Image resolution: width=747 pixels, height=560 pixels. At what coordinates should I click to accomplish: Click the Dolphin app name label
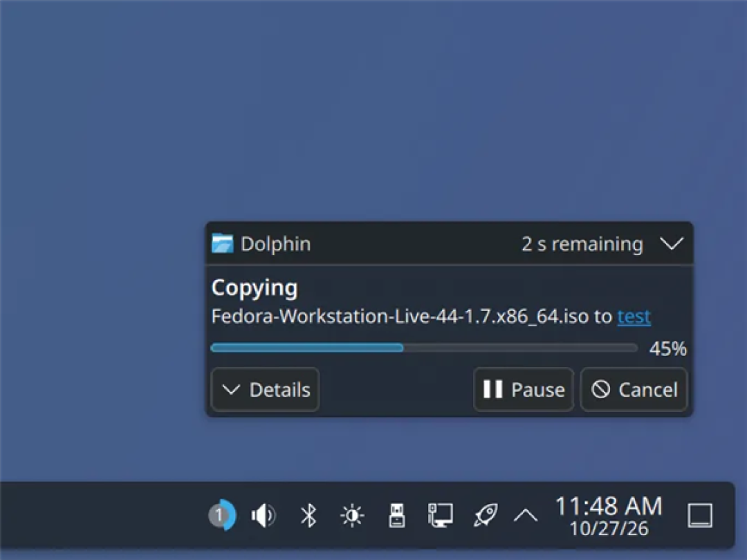tap(275, 244)
